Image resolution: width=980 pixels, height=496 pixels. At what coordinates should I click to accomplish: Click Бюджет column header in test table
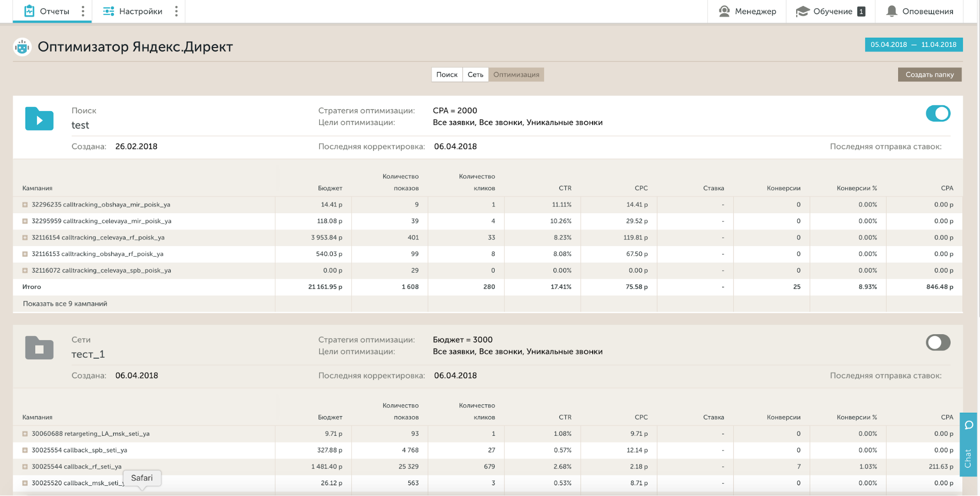coord(330,188)
